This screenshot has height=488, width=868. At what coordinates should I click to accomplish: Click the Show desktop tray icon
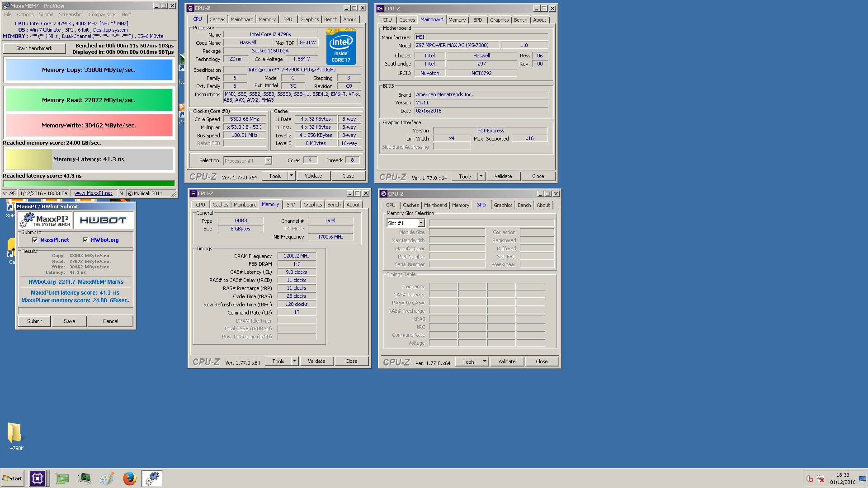[863, 479]
